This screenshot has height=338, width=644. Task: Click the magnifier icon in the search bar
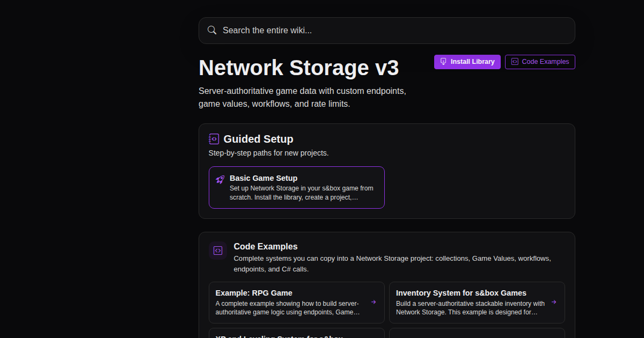click(x=212, y=30)
